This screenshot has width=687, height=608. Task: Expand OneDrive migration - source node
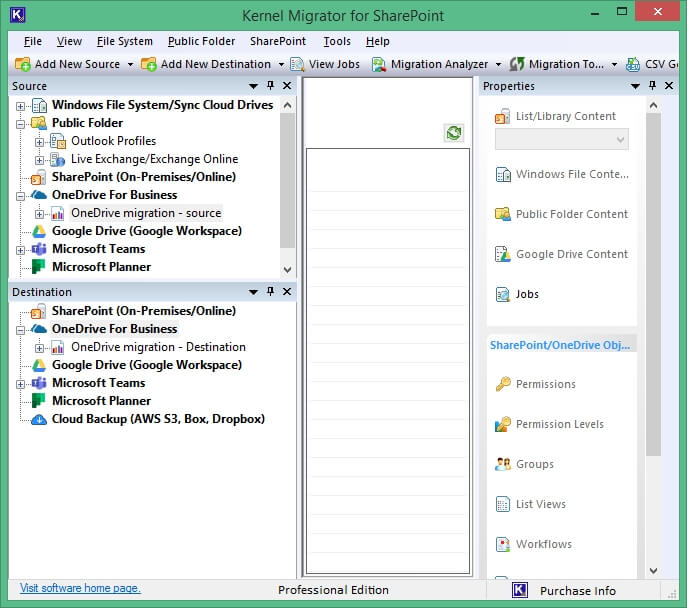[x=39, y=214]
